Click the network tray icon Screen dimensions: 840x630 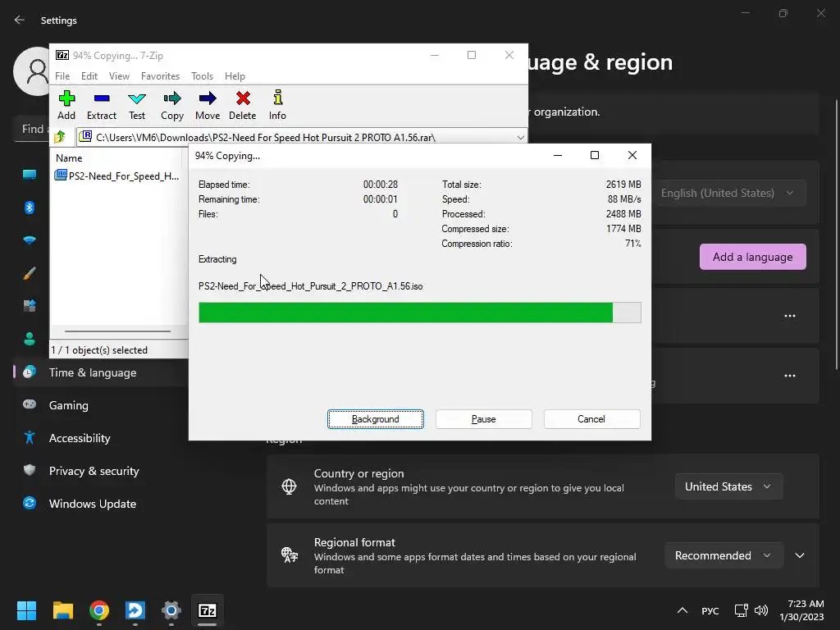(x=742, y=610)
